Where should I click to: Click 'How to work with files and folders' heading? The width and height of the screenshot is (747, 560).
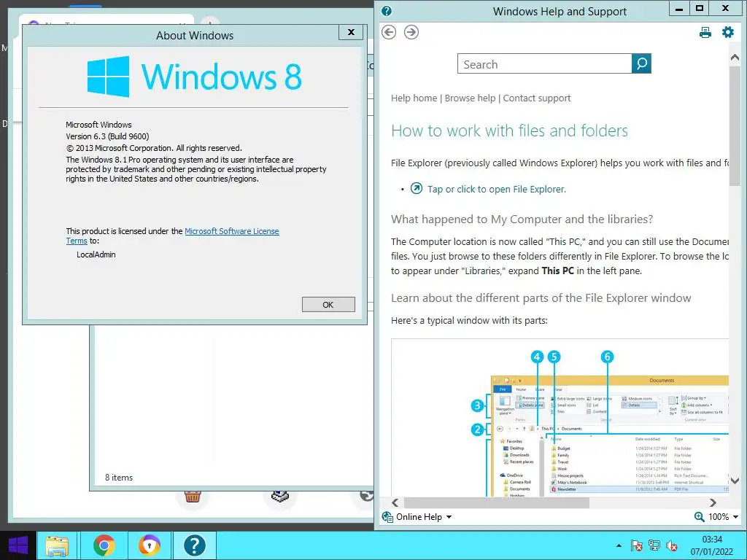(509, 131)
